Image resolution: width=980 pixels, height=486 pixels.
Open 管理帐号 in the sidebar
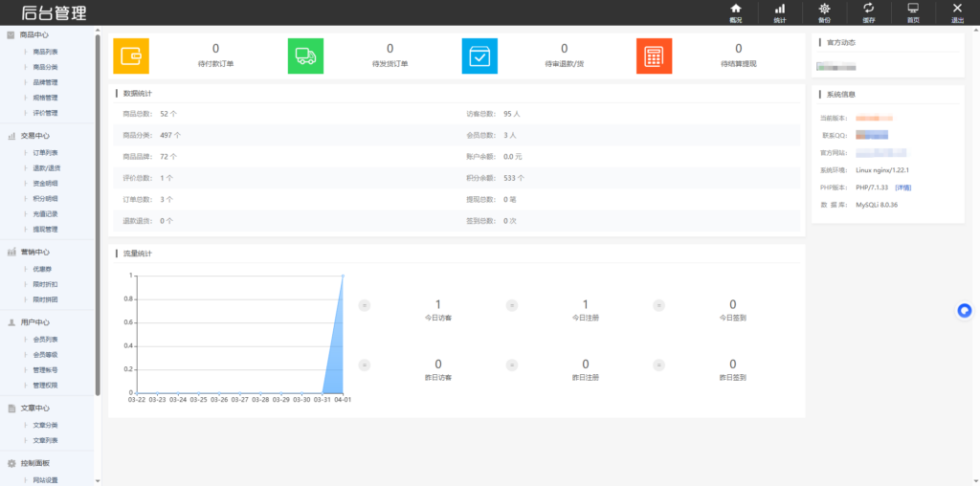(45, 370)
